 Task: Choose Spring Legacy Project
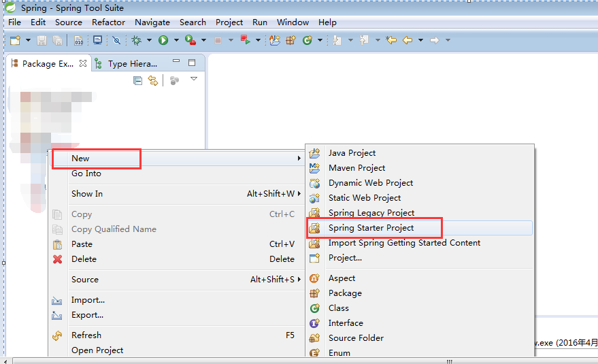coord(419,212)
